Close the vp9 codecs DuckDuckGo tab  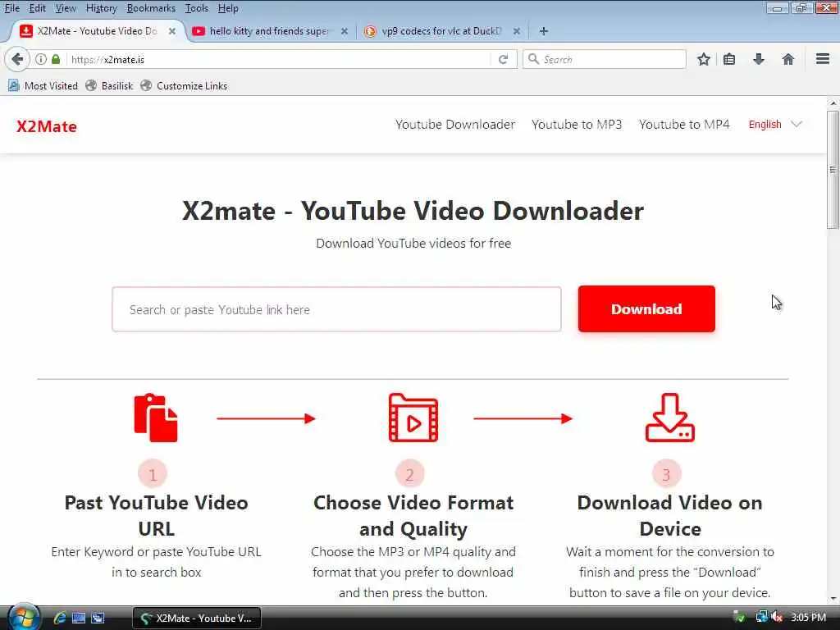(517, 31)
